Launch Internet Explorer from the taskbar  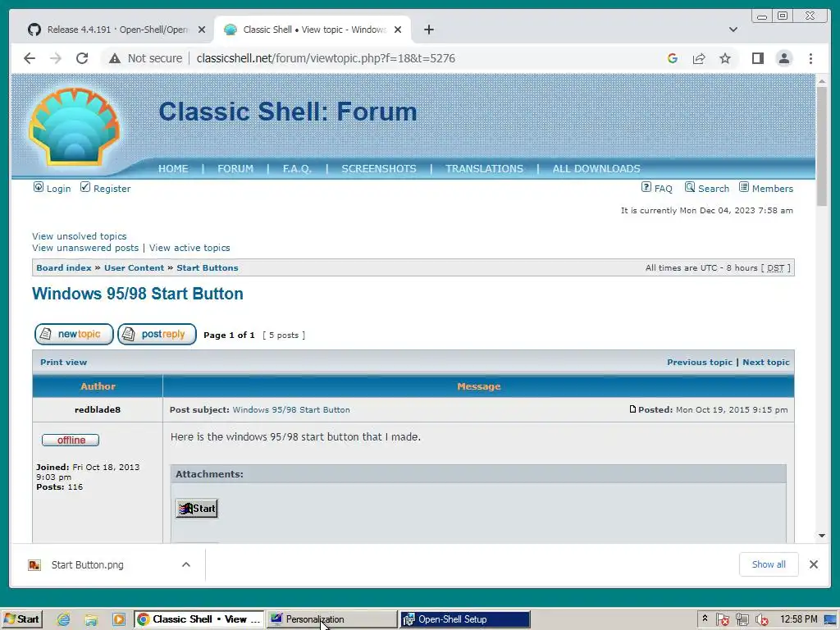(63, 619)
